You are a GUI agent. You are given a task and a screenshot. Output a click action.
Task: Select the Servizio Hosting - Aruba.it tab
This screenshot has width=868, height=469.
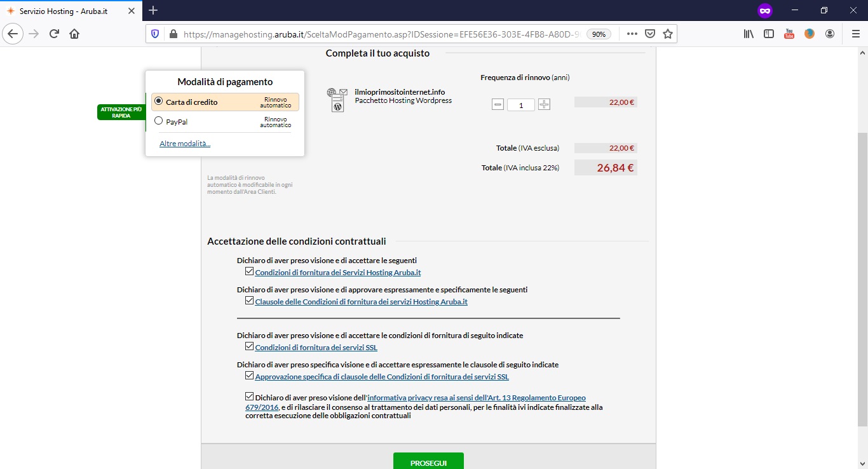[x=71, y=11]
